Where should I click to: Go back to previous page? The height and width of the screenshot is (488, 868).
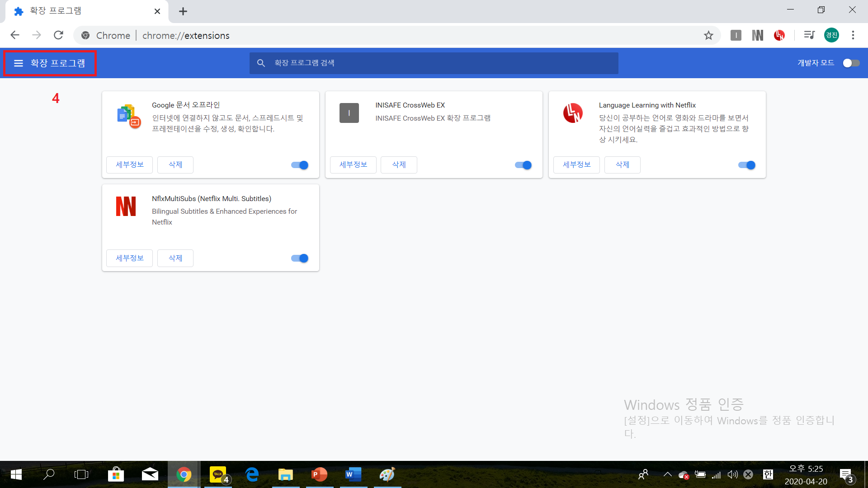coord(15,35)
